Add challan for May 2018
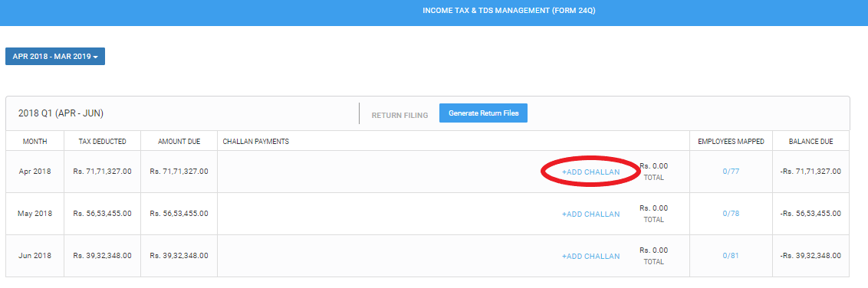Screen dimensions: 868x288 point(590,214)
